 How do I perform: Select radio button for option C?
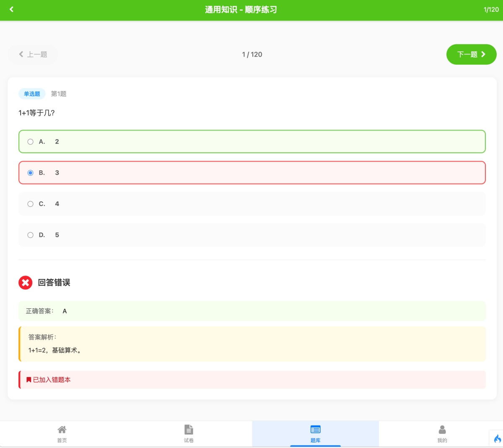[x=31, y=204]
